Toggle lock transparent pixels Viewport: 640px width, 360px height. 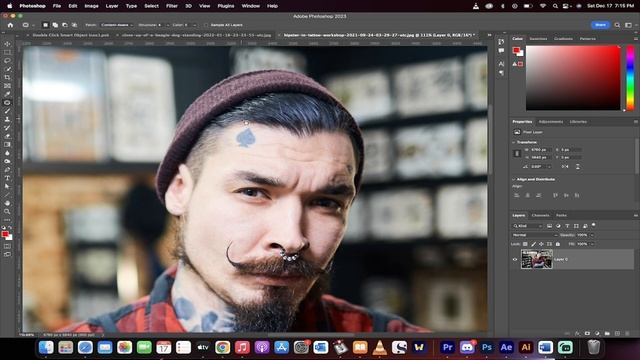tap(525, 244)
